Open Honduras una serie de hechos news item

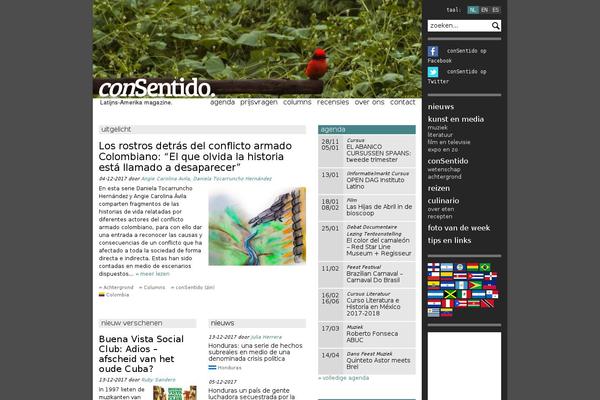coord(255,352)
